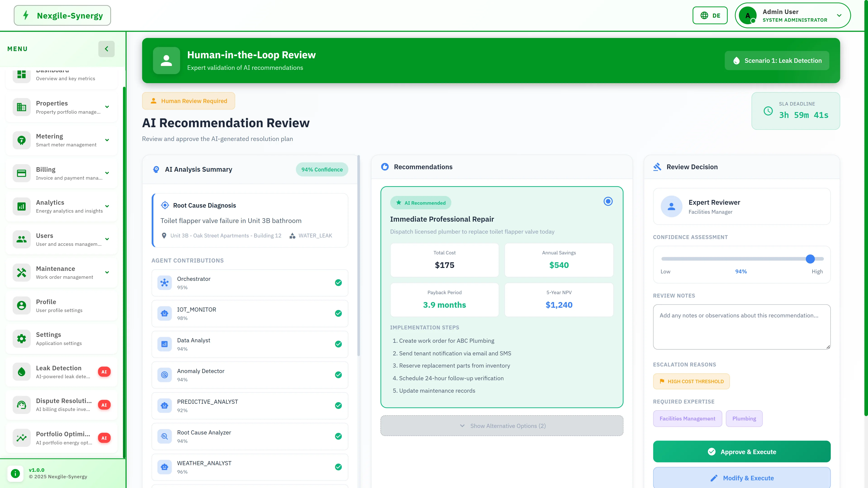The width and height of the screenshot is (868, 488).
Task: Click the Analytics bar chart icon
Action: (x=21, y=206)
